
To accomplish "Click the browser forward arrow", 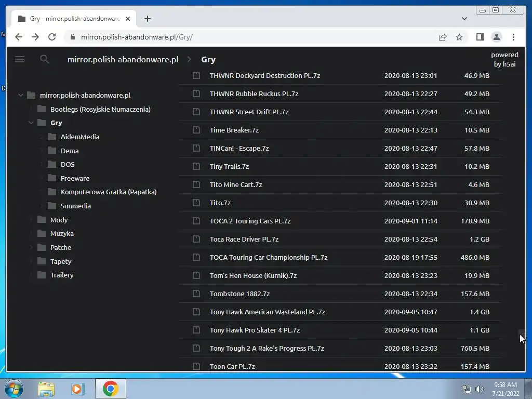I will pos(35,37).
